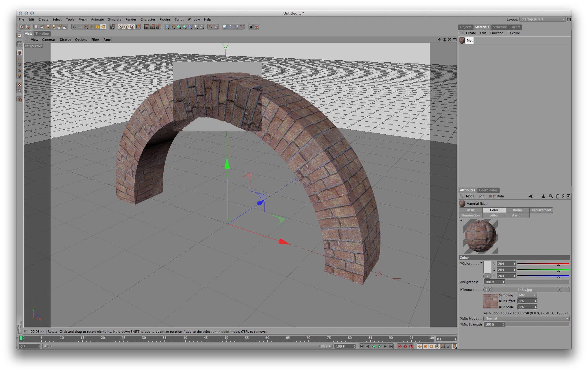Click the Light bulb object icon
Image resolution: width=588 pixels, height=372 pixels.
(196, 27)
